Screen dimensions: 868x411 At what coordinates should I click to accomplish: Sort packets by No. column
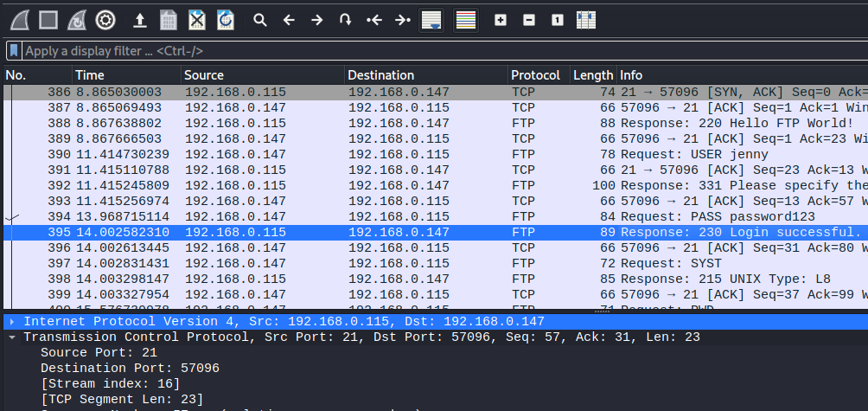click(x=38, y=75)
